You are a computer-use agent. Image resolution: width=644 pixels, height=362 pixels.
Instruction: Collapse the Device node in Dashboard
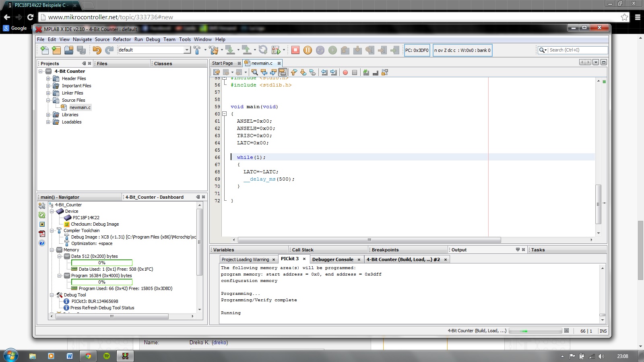52,211
